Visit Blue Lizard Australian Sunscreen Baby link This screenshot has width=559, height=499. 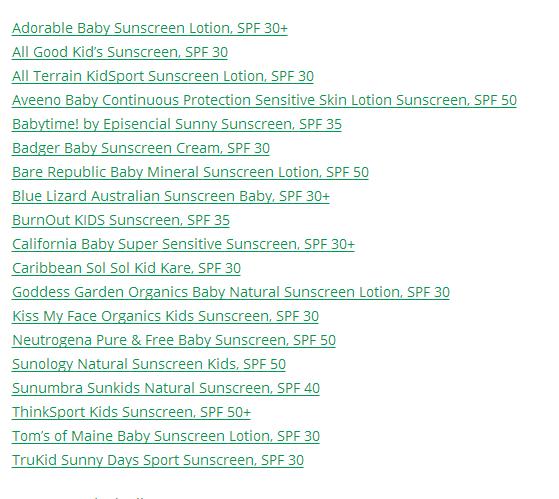pyautogui.click(x=171, y=196)
